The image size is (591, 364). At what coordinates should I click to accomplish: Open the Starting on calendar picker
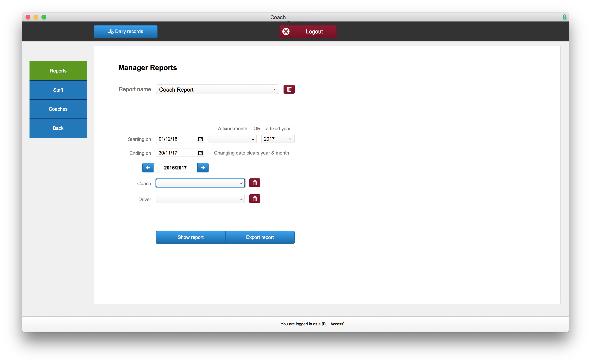click(x=200, y=139)
